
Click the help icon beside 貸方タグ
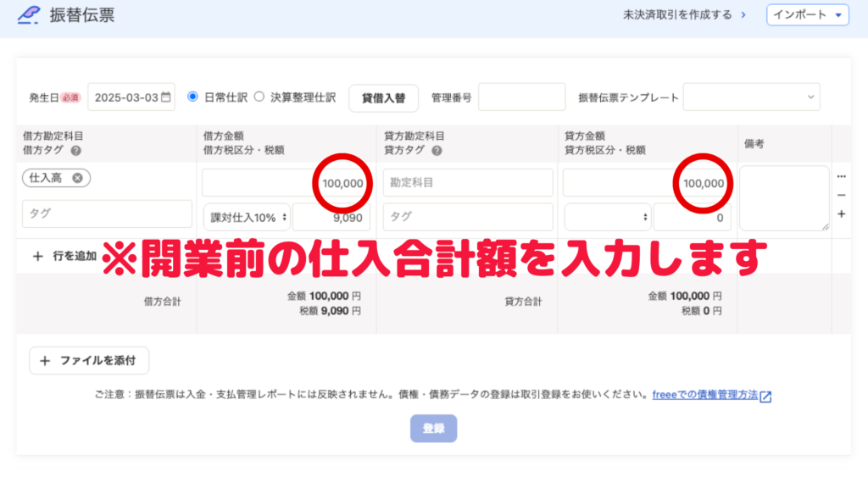point(437,151)
